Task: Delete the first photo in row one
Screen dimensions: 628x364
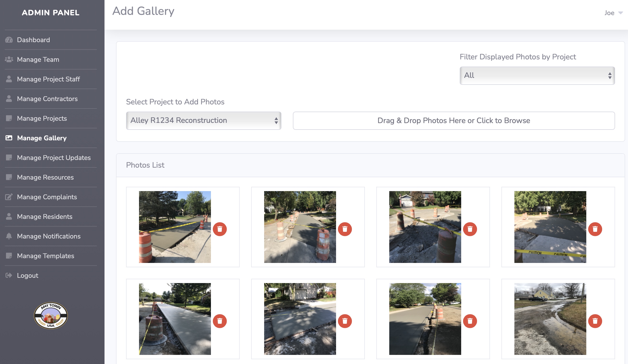Action: (x=220, y=229)
